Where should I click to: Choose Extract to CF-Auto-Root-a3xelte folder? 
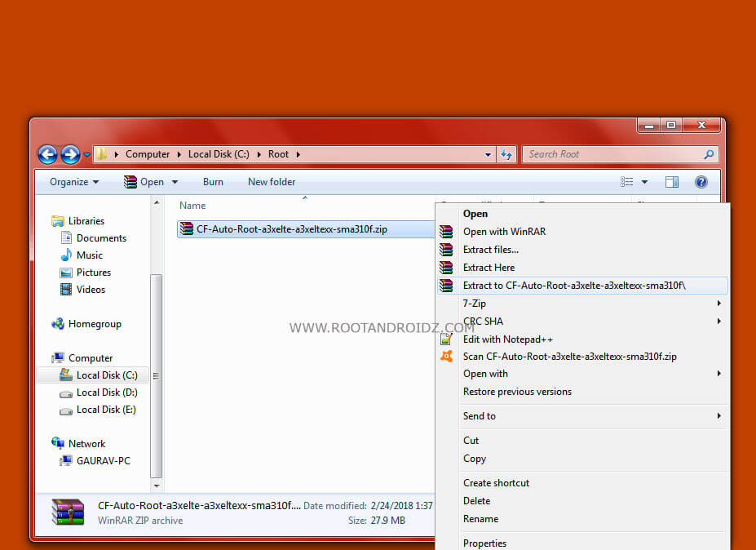(582, 286)
